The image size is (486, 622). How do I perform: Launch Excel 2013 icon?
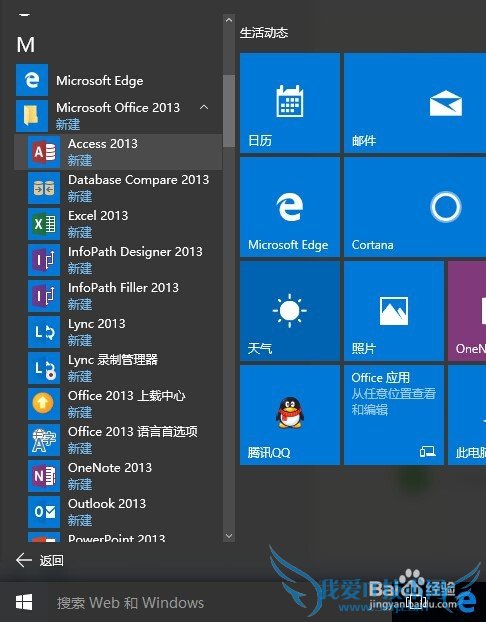pyautogui.click(x=44, y=224)
